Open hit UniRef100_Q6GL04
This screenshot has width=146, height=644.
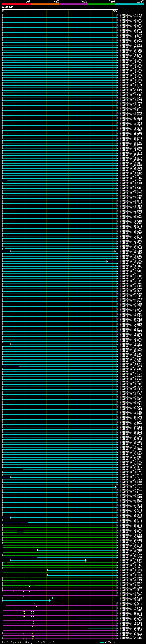point(131,32)
